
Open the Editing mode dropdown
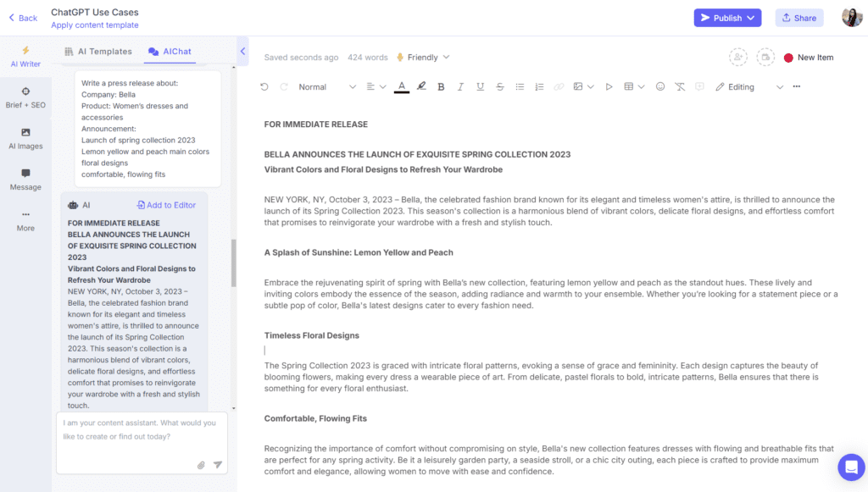coord(749,86)
